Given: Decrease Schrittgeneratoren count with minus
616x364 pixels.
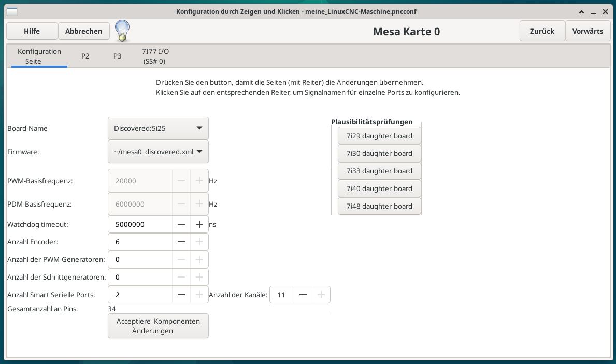Looking at the screenshot, I should (181, 277).
